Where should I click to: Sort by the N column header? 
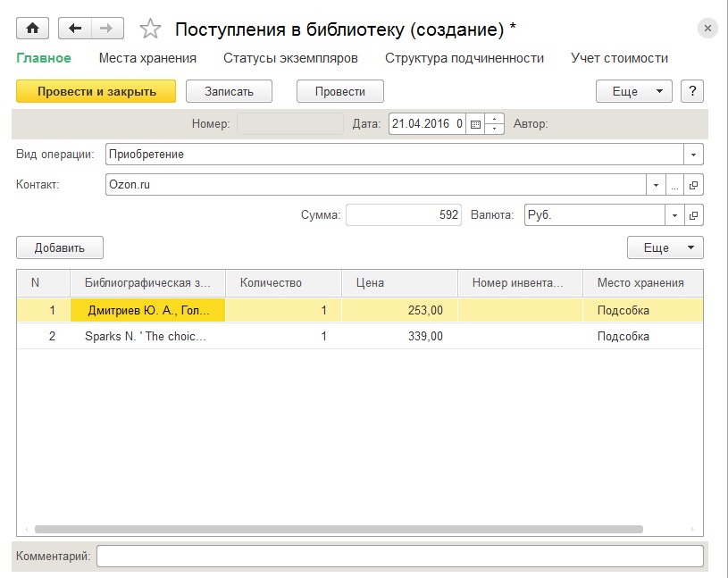pyautogui.click(x=43, y=282)
